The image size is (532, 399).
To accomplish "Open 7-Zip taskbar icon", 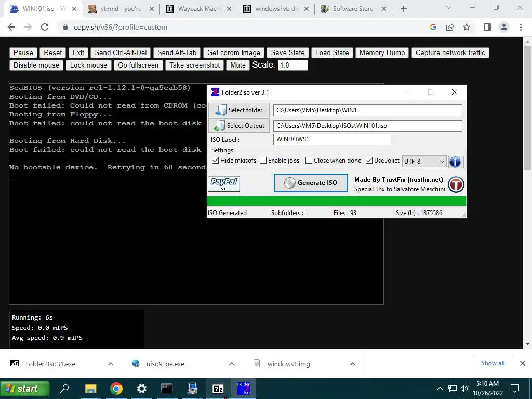I will (x=218, y=389).
